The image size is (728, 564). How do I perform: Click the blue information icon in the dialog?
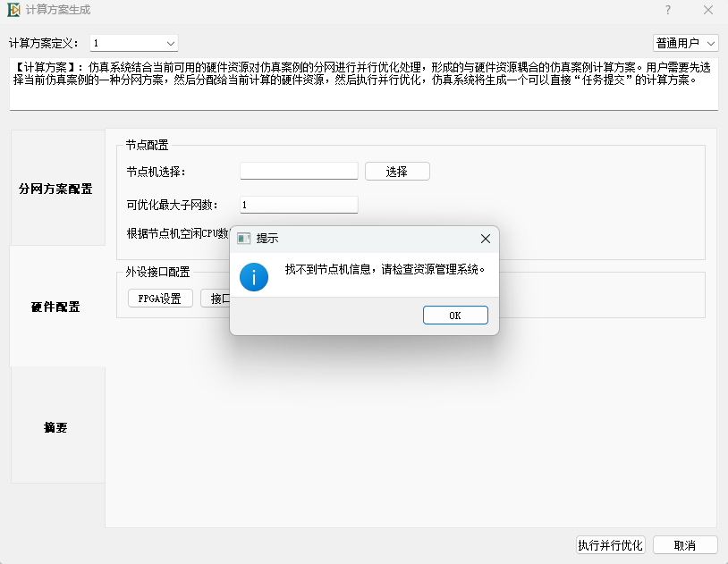pos(254,277)
